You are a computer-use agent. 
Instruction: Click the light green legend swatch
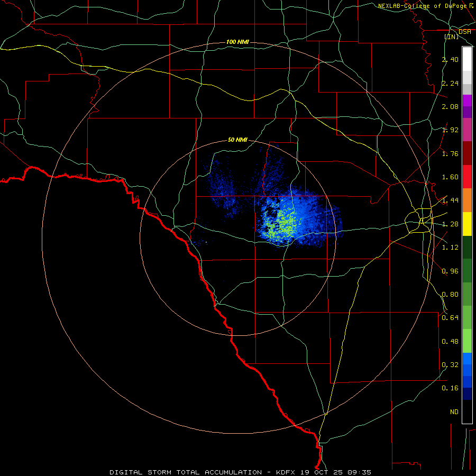point(467,341)
